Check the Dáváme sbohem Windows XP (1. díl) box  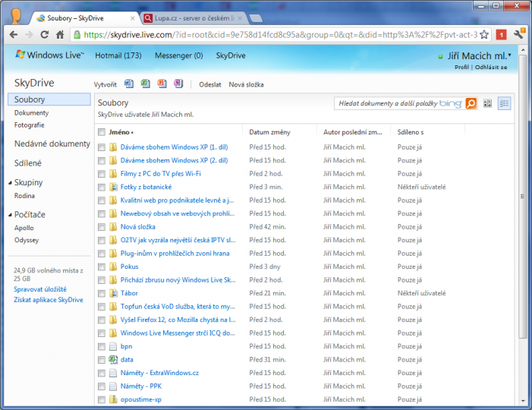click(x=102, y=147)
